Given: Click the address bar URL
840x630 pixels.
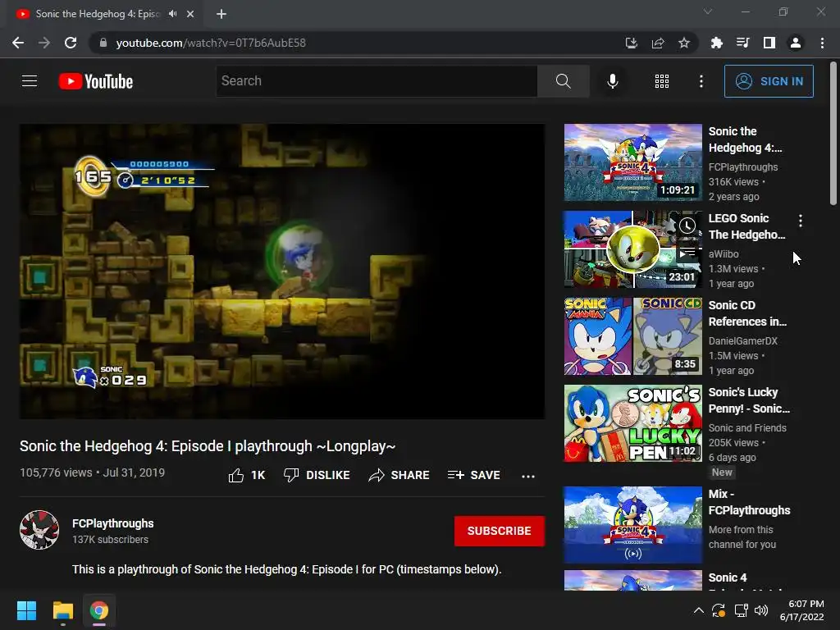Looking at the screenshot, I should [x=211, y=43].
